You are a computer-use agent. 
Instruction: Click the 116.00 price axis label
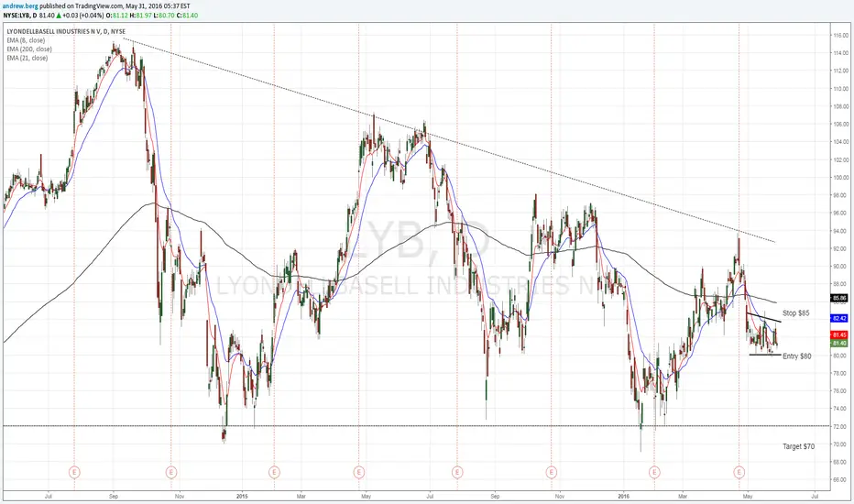coord(840,36)
